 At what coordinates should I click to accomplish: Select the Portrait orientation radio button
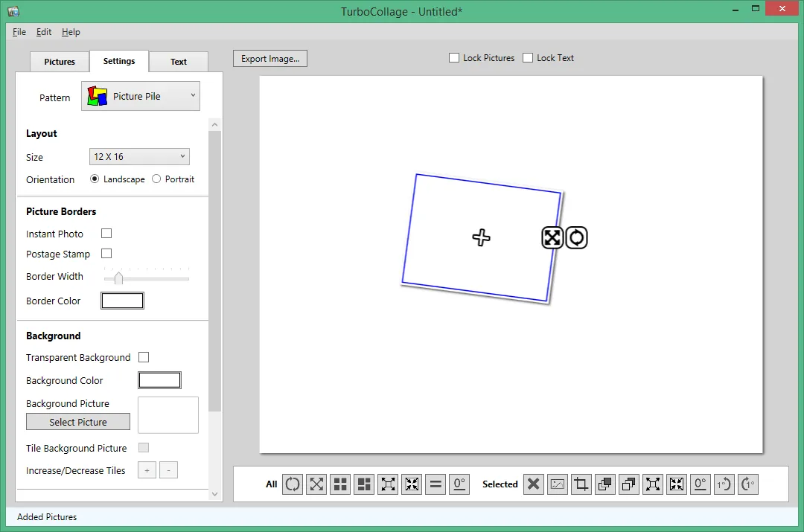click(x=156, y=179)
